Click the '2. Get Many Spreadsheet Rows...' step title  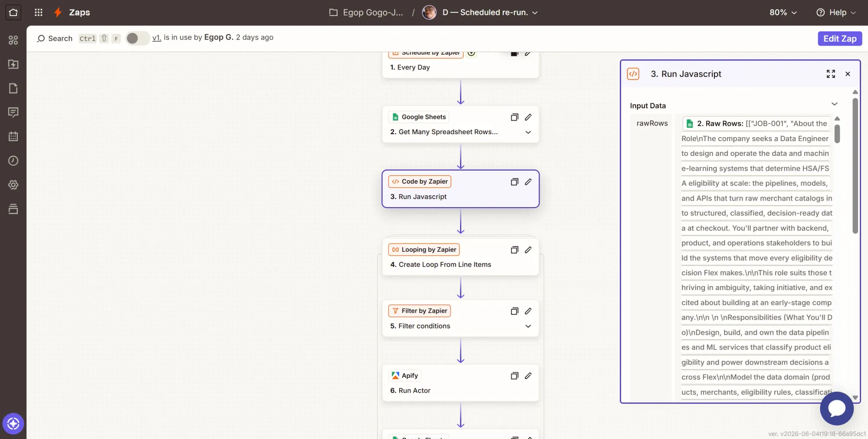pos(444,132)
